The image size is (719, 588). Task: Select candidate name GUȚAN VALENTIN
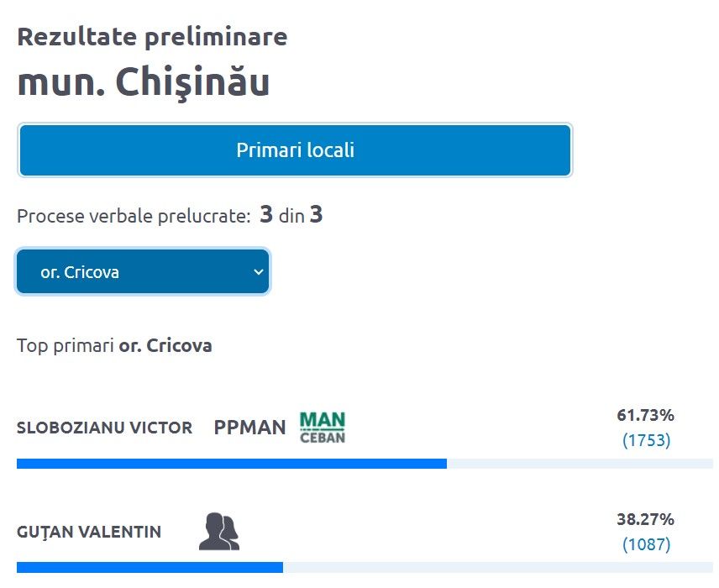[89, 532]
